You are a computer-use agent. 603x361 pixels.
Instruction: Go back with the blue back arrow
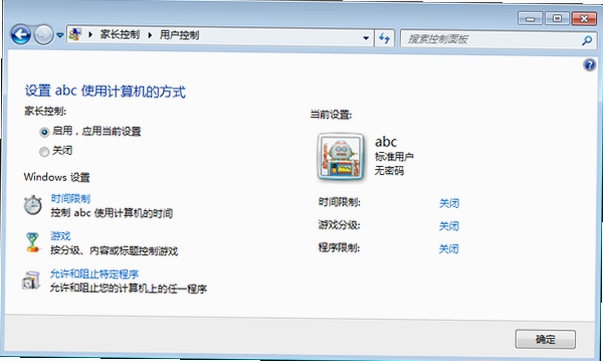[x=21, y=35]
